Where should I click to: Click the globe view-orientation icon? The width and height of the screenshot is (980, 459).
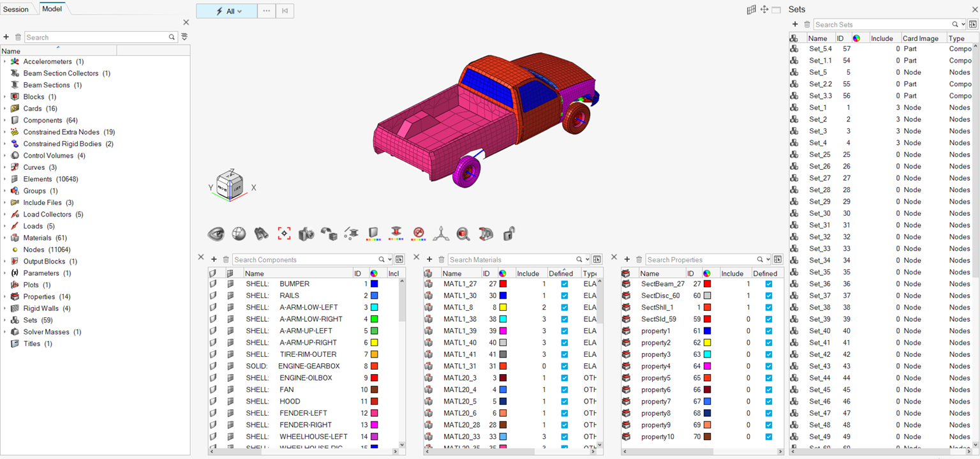[239, 234]
